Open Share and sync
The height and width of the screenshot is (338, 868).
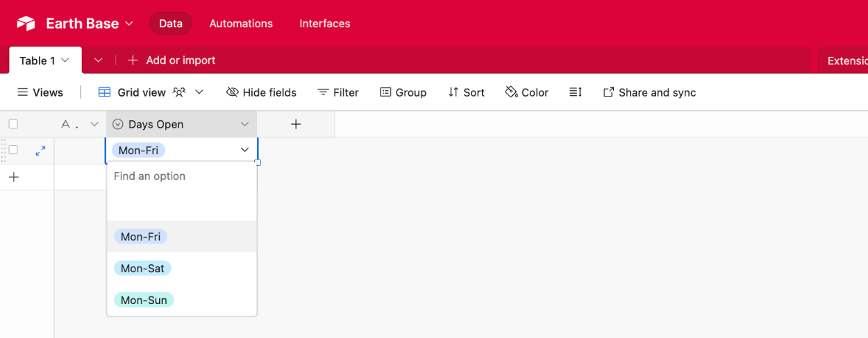click(x=649, y=92)
